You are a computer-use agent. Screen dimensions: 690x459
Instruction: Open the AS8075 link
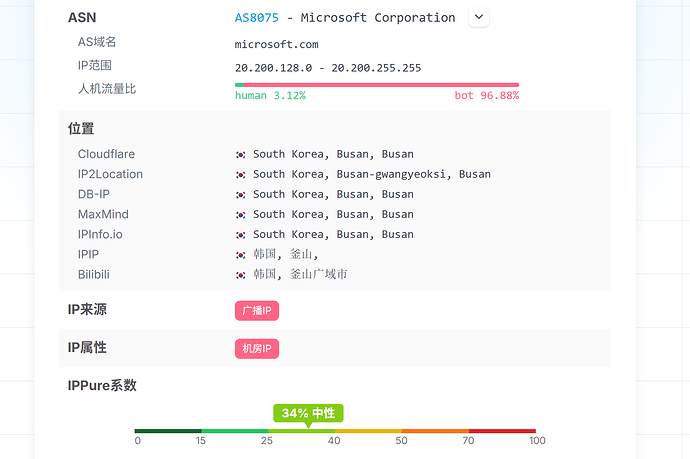[257, 18]
